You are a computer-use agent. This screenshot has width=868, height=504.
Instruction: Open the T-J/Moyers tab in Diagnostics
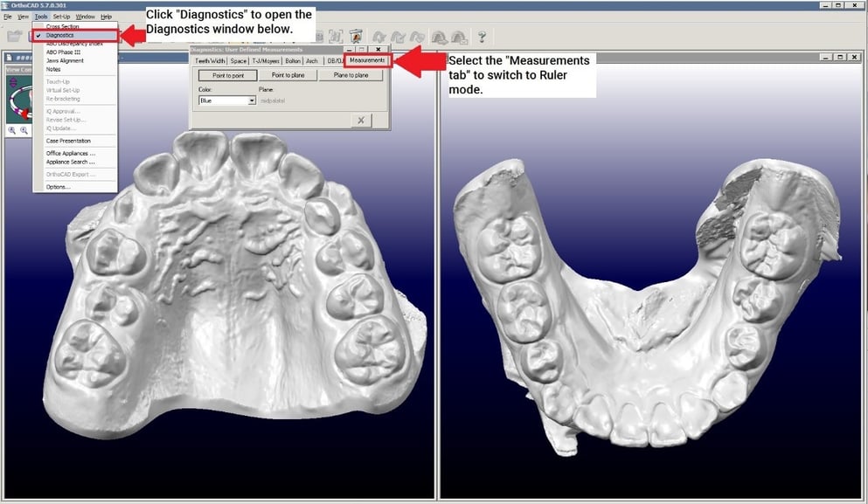click(266, 60)
